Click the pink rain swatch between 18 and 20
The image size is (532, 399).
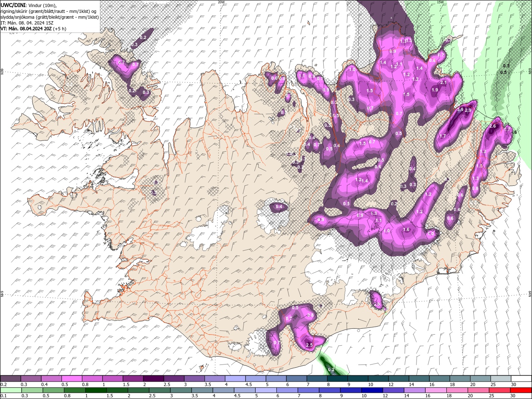457,390
